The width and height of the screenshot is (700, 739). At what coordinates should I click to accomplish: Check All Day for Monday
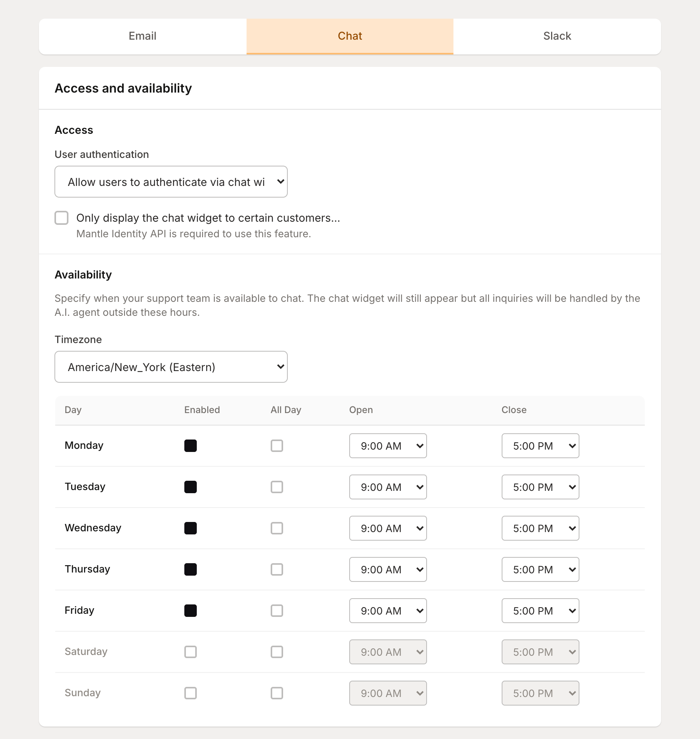coord(276,446)
